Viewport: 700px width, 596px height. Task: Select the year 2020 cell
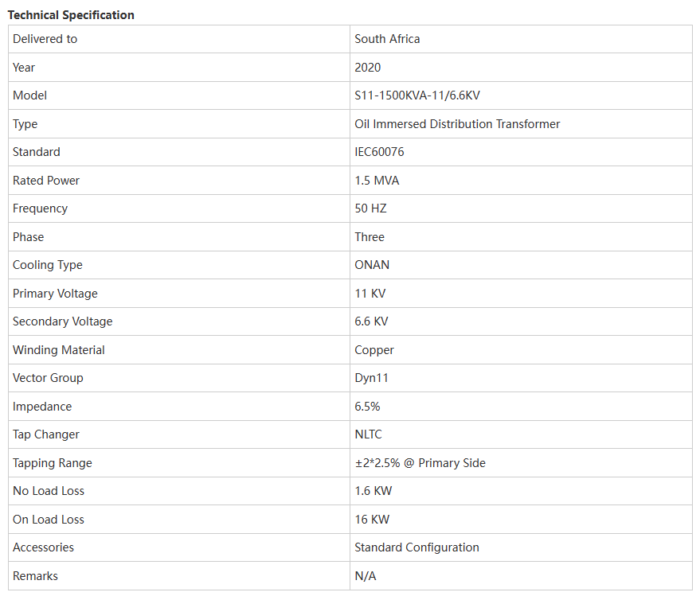point(521,68)
